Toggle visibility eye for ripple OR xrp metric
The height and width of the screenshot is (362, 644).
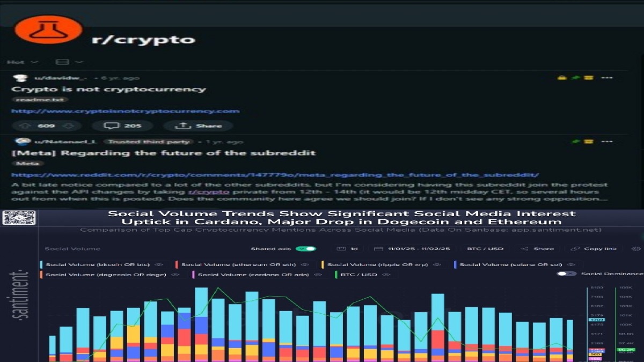[x=437, y=264]
